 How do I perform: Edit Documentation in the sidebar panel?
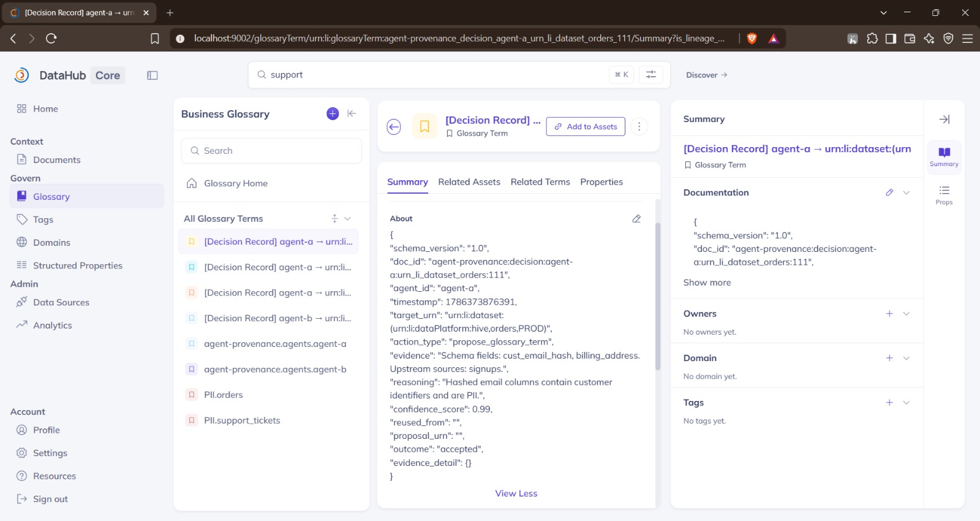click(x=889, y=192)
